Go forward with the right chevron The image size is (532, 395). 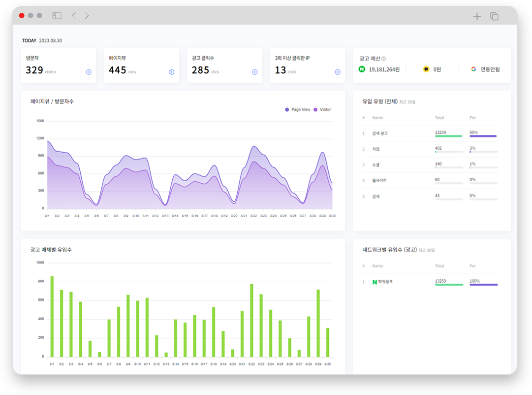coord(87,16)
